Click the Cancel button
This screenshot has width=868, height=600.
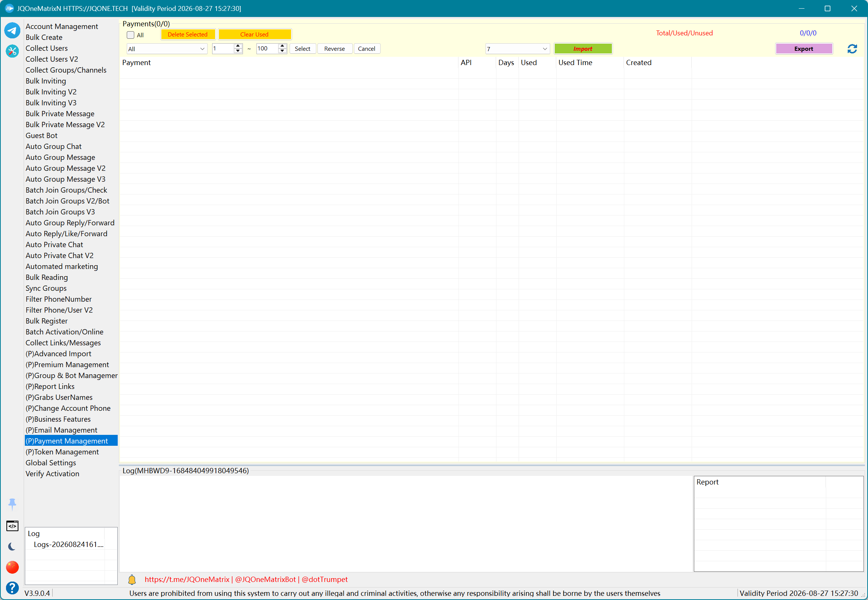(367, 49)
